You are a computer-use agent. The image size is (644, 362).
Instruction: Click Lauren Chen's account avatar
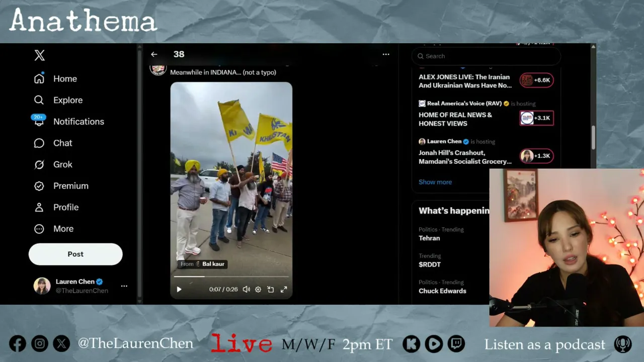42,286
